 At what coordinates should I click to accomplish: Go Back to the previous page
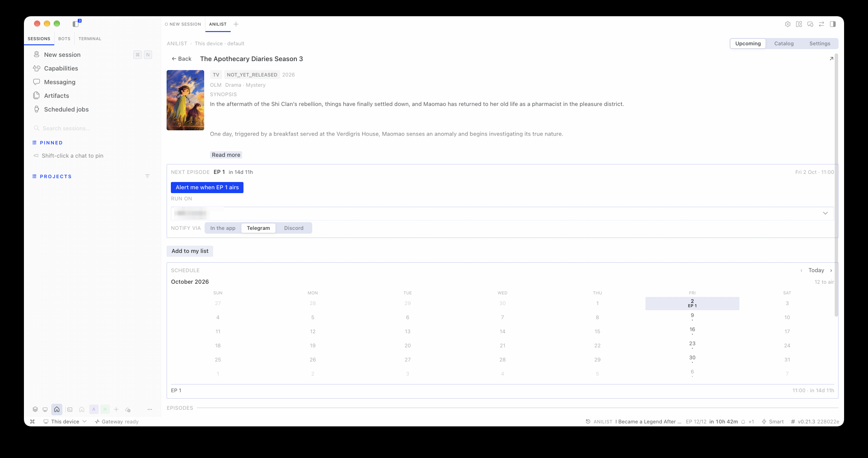(182, 59)
